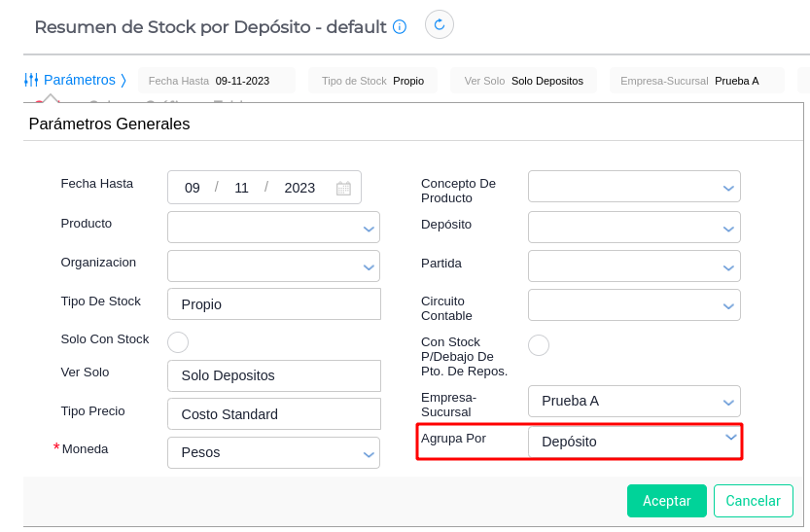Click the Parámetros sliders icon
The width and height of the screenshot is (810, 532).
click(x=31, y=80)
